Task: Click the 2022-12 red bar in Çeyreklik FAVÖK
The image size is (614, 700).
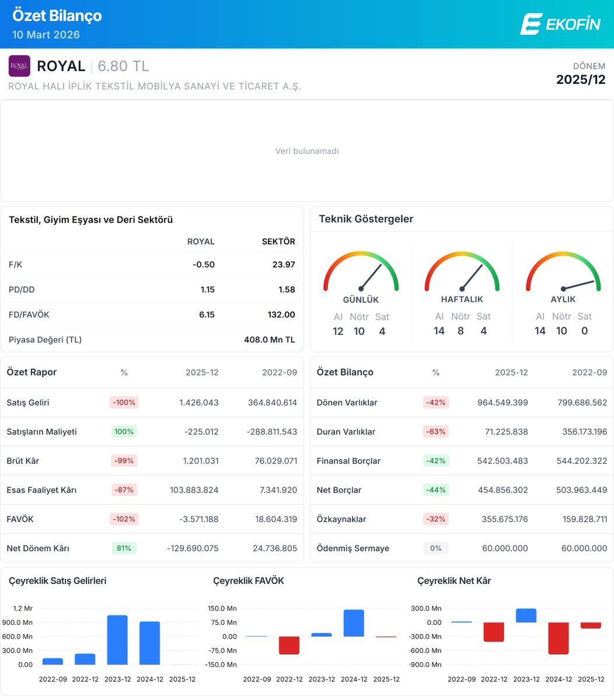Action: pyautogui.click(x=289, y=645)
